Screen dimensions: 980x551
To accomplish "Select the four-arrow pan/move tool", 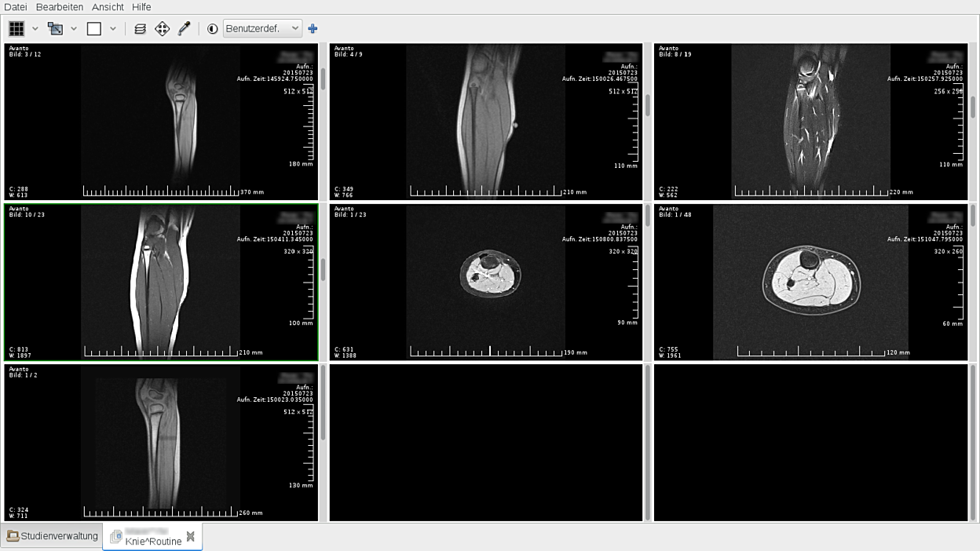I will 162,29.
